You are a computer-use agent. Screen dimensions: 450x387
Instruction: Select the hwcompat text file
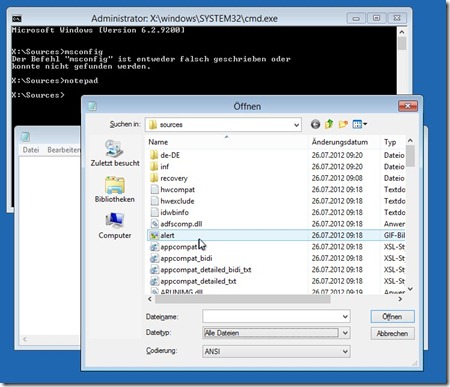coord(178,190)
